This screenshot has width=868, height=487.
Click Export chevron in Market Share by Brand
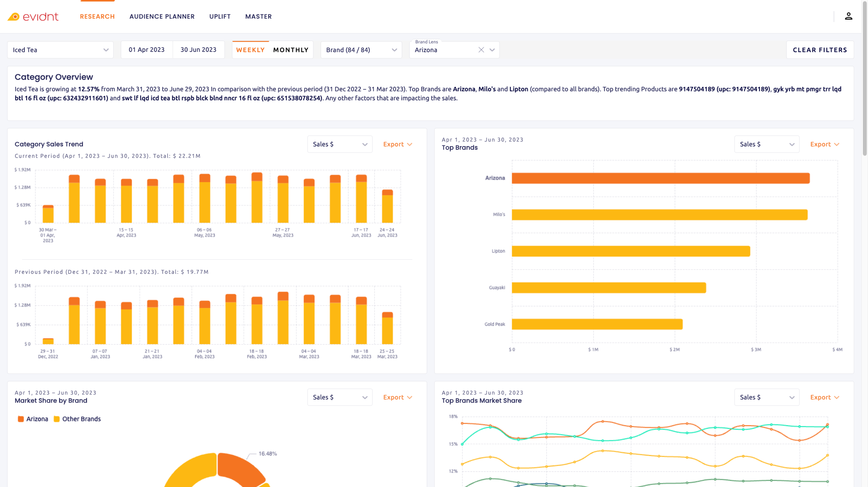click(x=410, y=398)
